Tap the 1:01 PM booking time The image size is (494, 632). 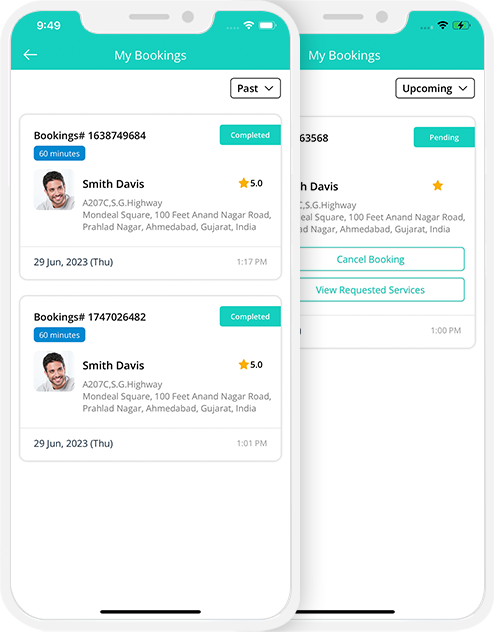252,443
